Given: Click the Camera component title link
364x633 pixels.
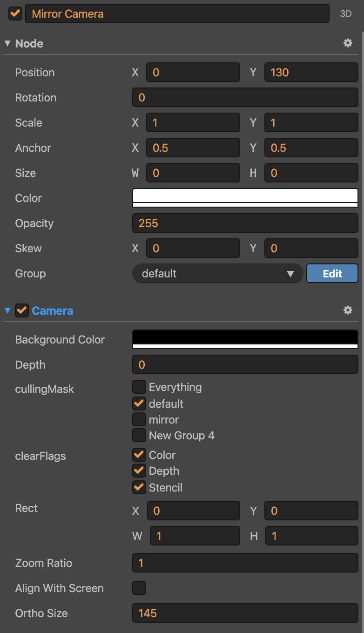Looking at the screenshot, I should tap(52, 310).
